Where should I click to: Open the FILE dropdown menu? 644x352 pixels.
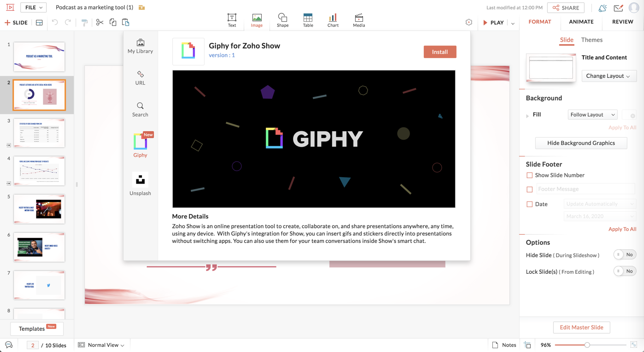[x=34, y=7]
